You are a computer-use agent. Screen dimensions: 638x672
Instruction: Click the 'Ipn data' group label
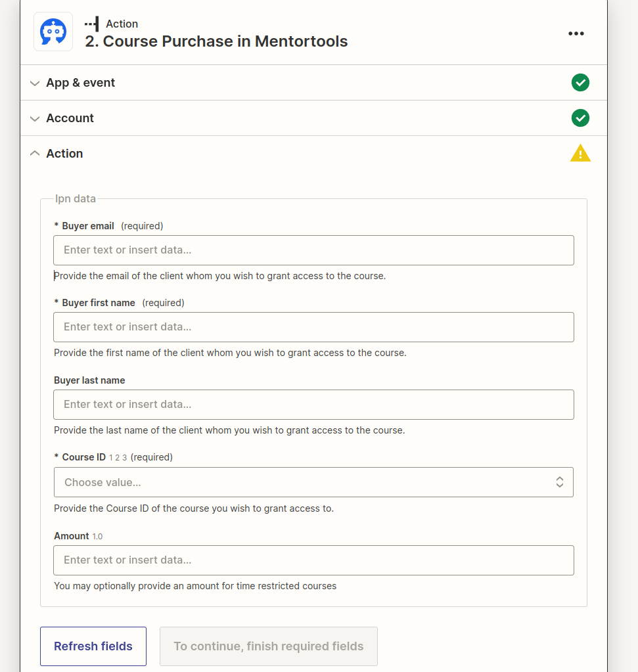click(76, 198)
